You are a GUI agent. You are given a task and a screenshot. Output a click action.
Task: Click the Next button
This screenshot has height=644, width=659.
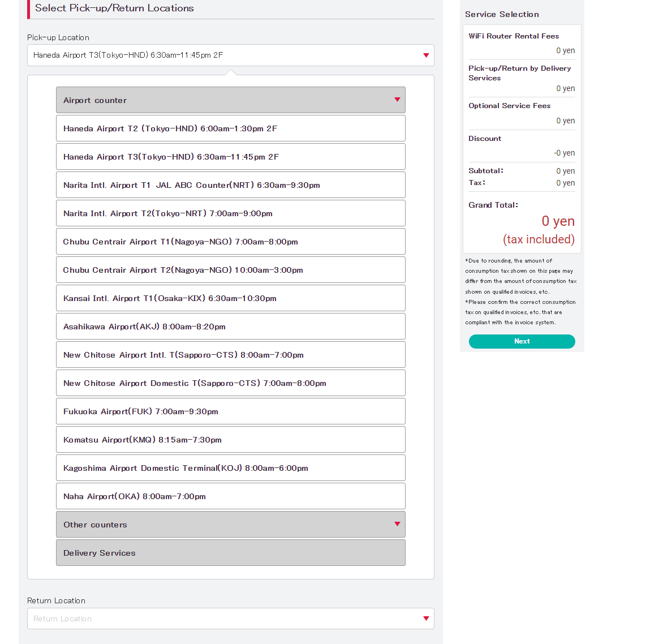(x=522, y=341)
